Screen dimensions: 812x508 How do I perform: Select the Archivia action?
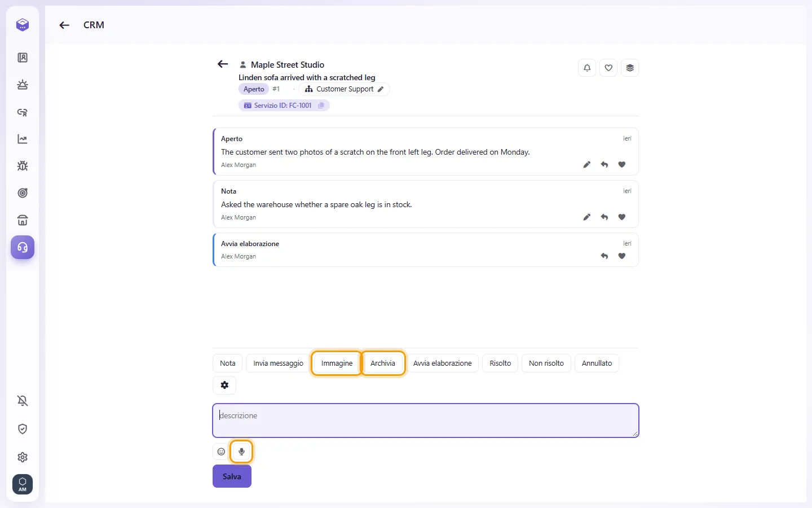(x=383, y=364)
